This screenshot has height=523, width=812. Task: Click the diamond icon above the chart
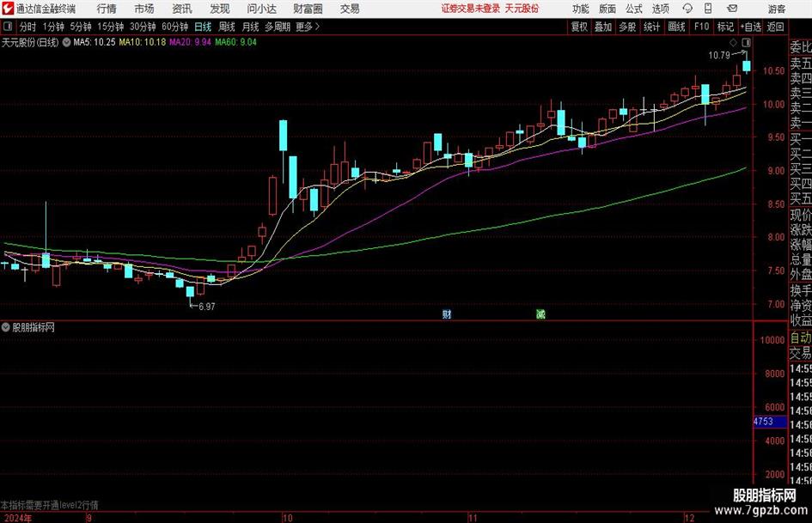(733, 42)
